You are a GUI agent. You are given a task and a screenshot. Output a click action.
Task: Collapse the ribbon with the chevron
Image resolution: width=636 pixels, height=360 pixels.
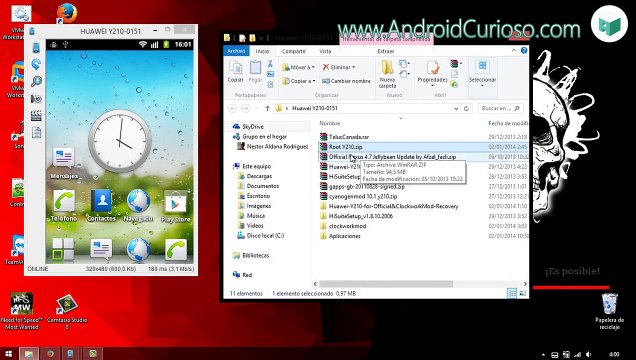[514, 51]
